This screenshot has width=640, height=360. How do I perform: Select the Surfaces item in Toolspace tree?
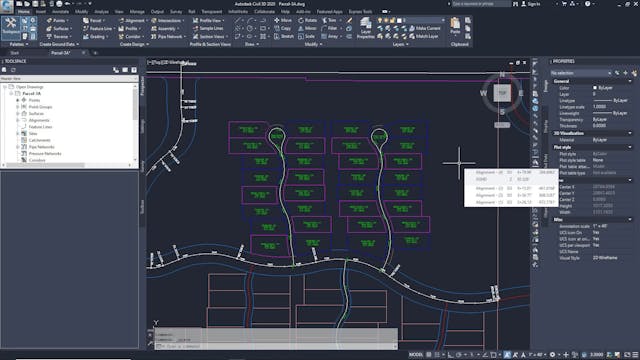click(x=36, y=113)
